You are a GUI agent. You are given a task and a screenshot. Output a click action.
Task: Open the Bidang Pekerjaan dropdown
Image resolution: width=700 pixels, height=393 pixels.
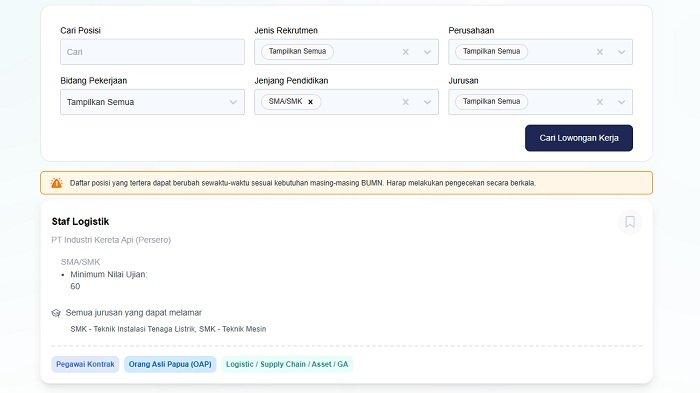click(152, 102)
